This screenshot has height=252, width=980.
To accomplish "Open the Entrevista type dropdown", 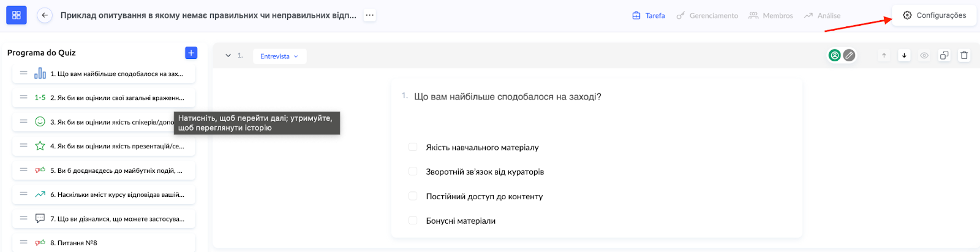I will tap(279, 56).
